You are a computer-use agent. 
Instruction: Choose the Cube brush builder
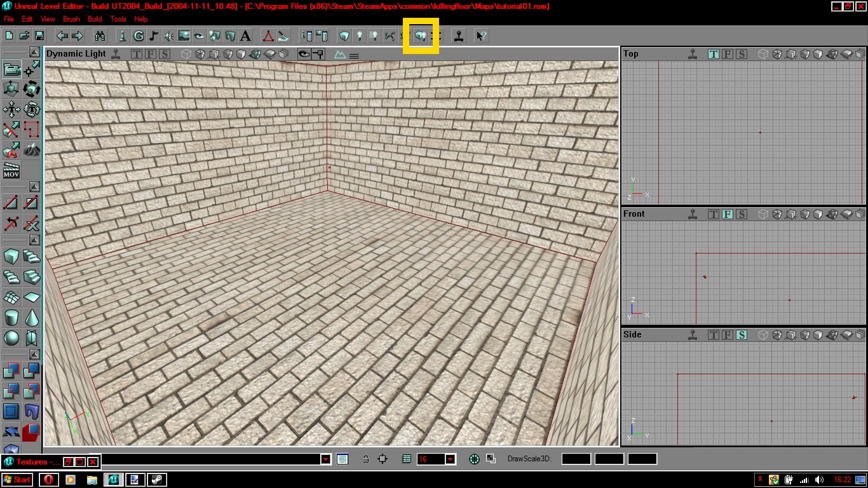click(11, 257)
